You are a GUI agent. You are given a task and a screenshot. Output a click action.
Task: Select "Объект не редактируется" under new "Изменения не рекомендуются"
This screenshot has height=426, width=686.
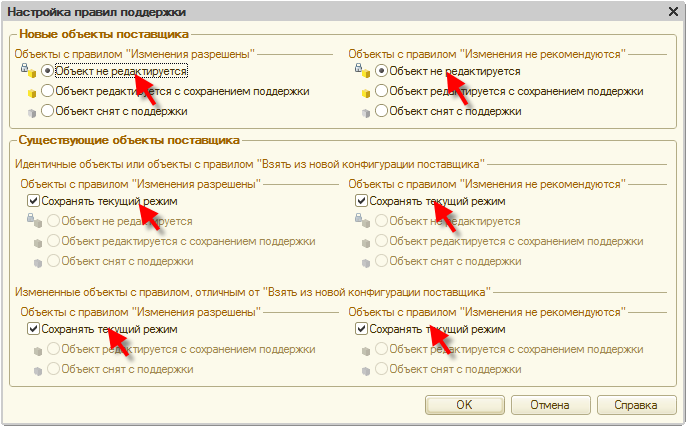coord(382,72)
